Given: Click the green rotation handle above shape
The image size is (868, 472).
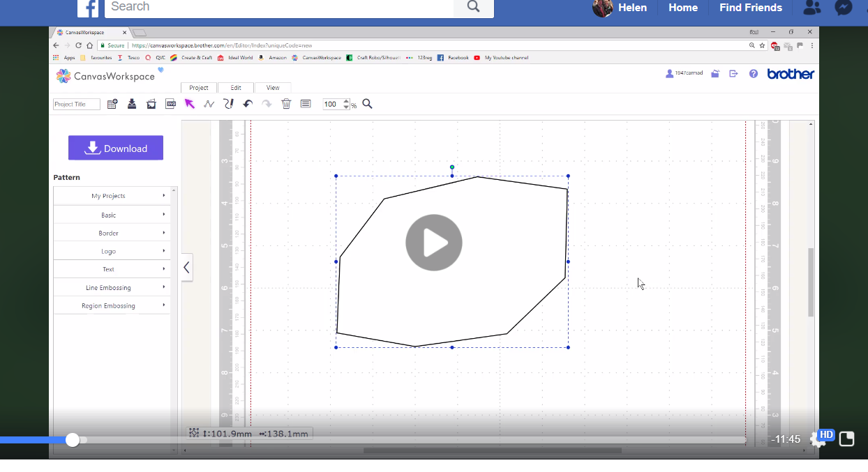Looking at the screenshot, I should pos(452,167).
